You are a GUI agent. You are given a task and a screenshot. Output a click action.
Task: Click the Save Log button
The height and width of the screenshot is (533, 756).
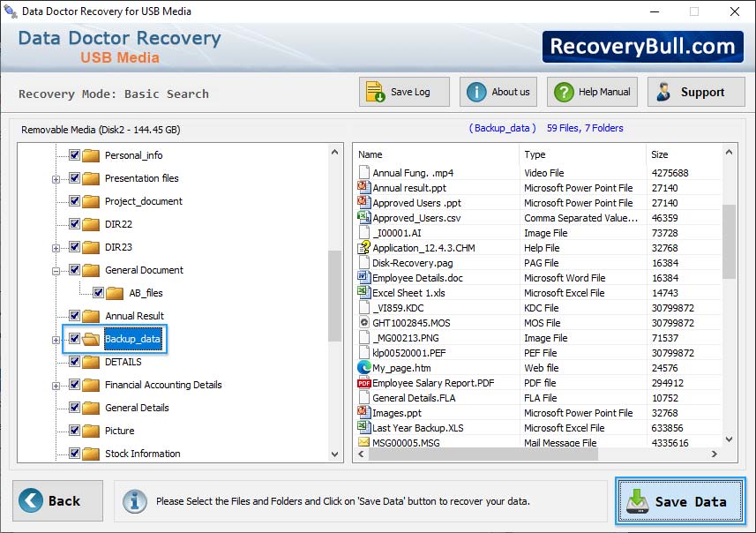pyautogui.click(x=404, y=92)
